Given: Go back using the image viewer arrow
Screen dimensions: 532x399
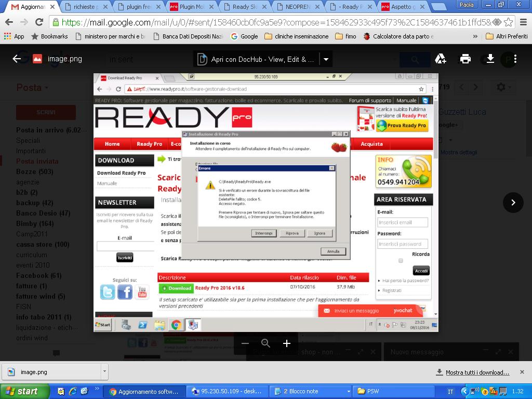Looking at the screenshot, I should click(17, 59).
